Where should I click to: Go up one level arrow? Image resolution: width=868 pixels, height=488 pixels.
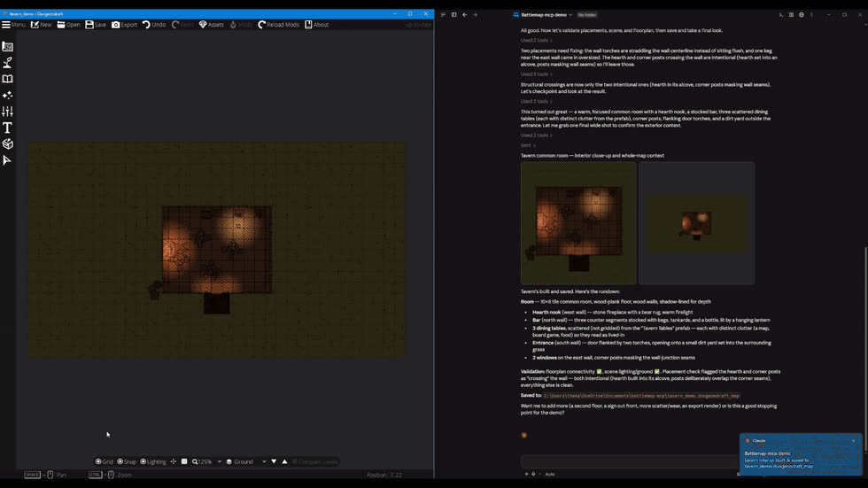point(284,461)
